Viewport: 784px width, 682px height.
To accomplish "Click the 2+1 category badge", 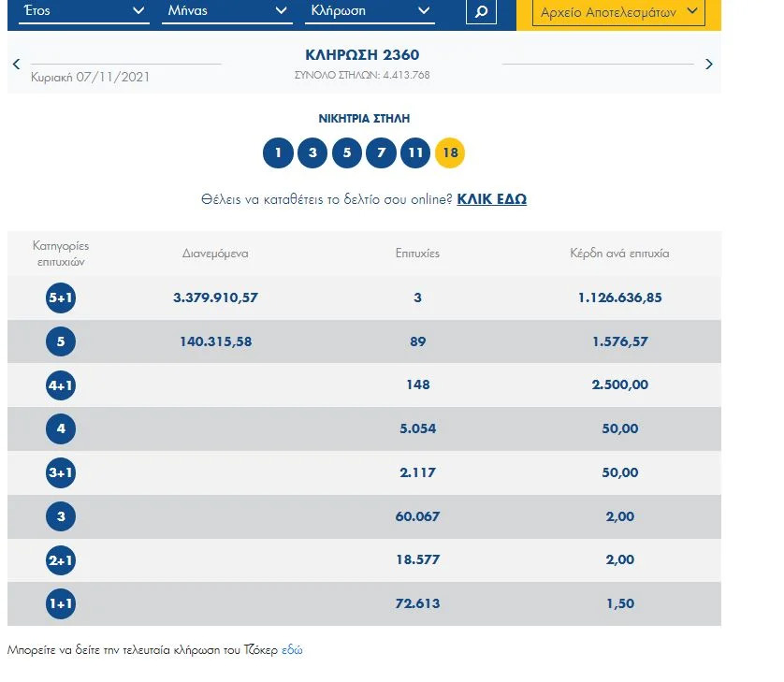I will point(60,559).
